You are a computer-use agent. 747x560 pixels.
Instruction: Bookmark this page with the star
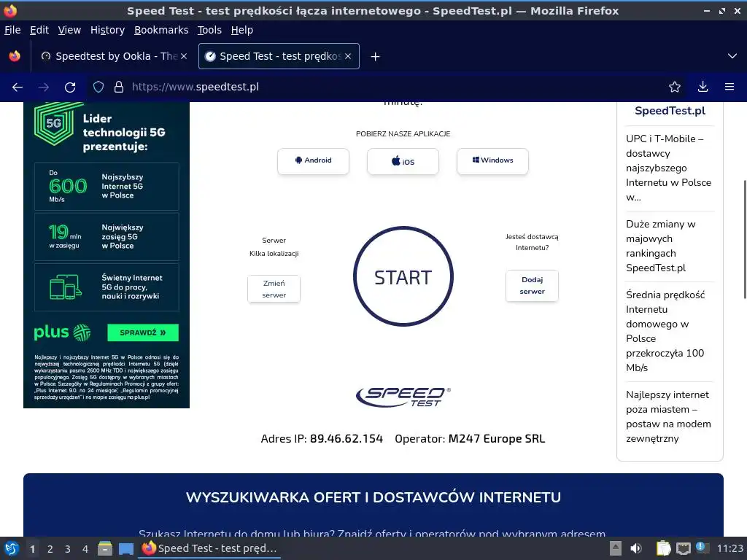tap(675, 87)
